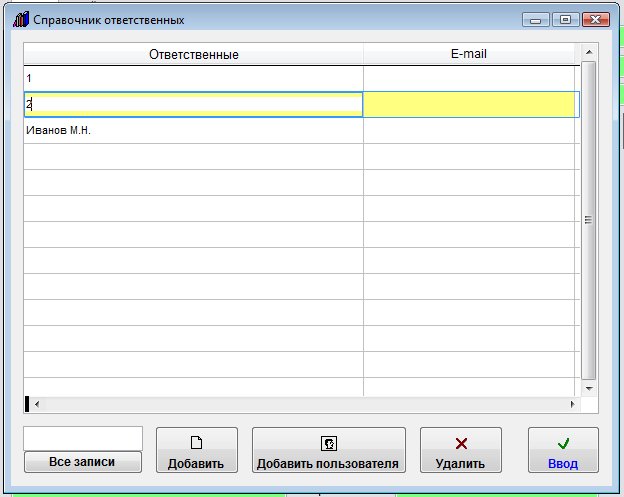The width and height of the screenshot is (624, 497).
Task: Click the horizontal scrollbar left arrow
Action: click(37, 404)
